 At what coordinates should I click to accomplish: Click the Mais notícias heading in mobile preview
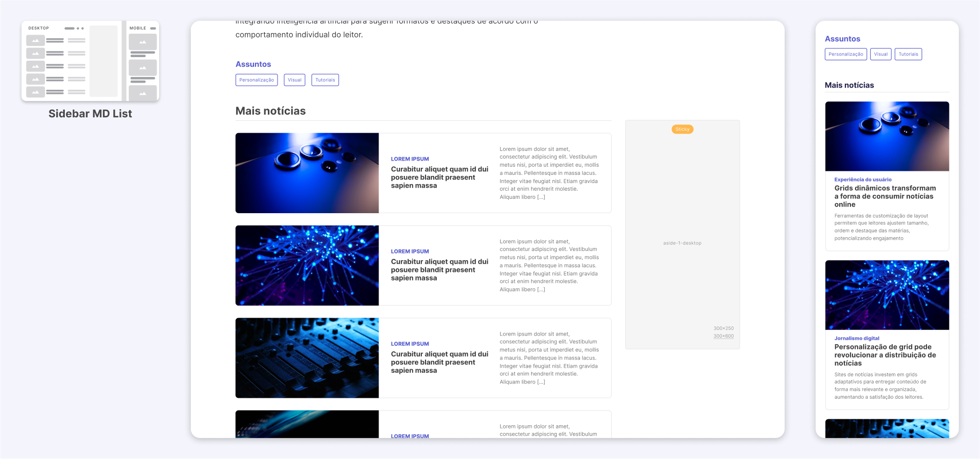pyautogui.click(x=849, y=85)
